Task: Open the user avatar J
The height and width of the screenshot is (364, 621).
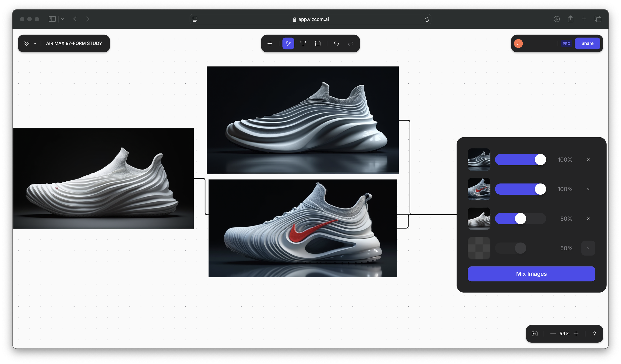Action: 518,43
